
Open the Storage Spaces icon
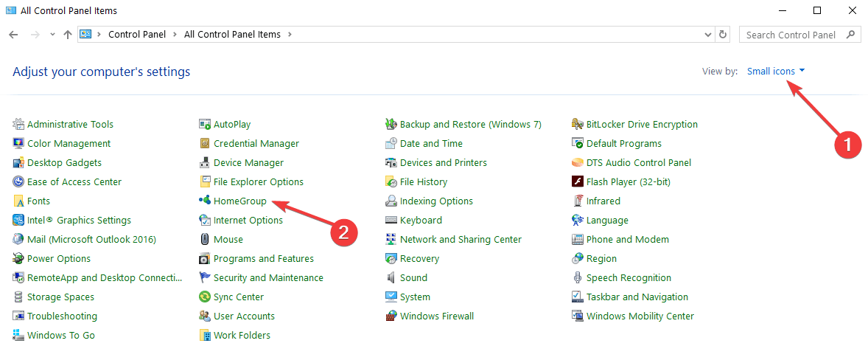(18, 297)
